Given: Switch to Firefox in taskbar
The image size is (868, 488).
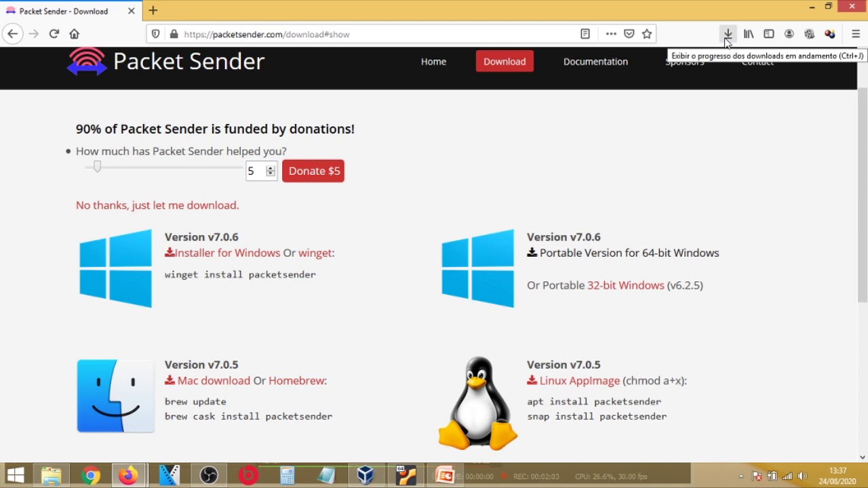Looking at the screenshot, I should pyautogui.click(x=128, y=476).
